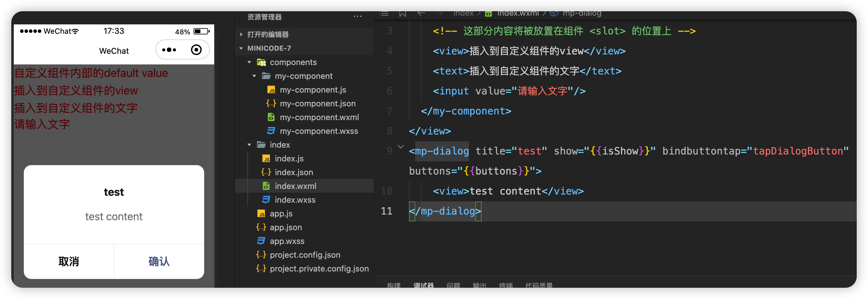Place cursor on closing </mp-dialog> tag

tap(445, 211)
